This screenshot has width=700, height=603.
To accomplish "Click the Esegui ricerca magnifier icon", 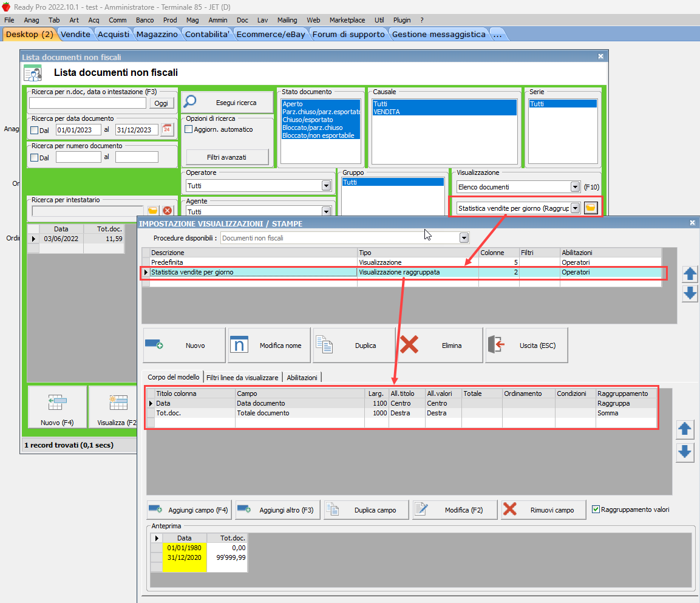I will point(190,102).
